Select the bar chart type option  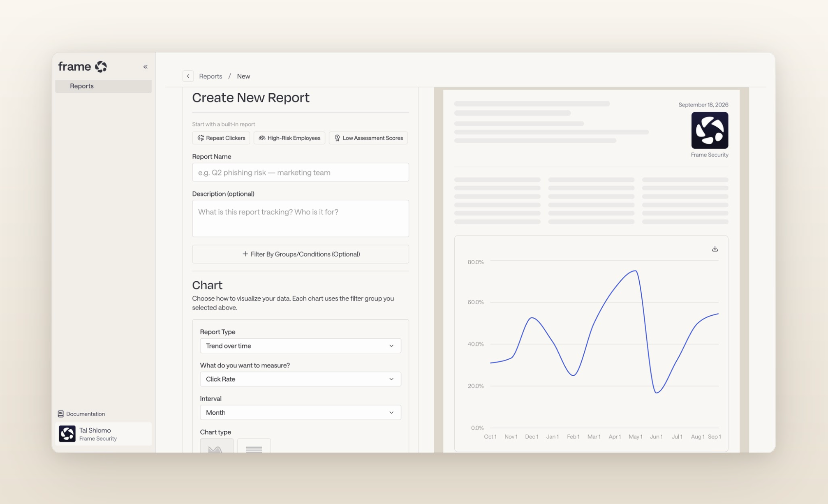click(254, 446)
